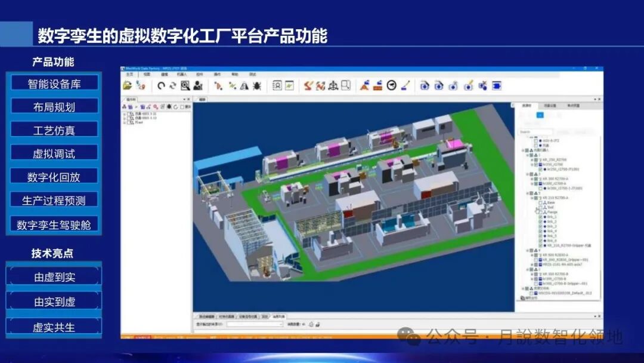Open the 主页 ribbon tab

click(130, 75)
